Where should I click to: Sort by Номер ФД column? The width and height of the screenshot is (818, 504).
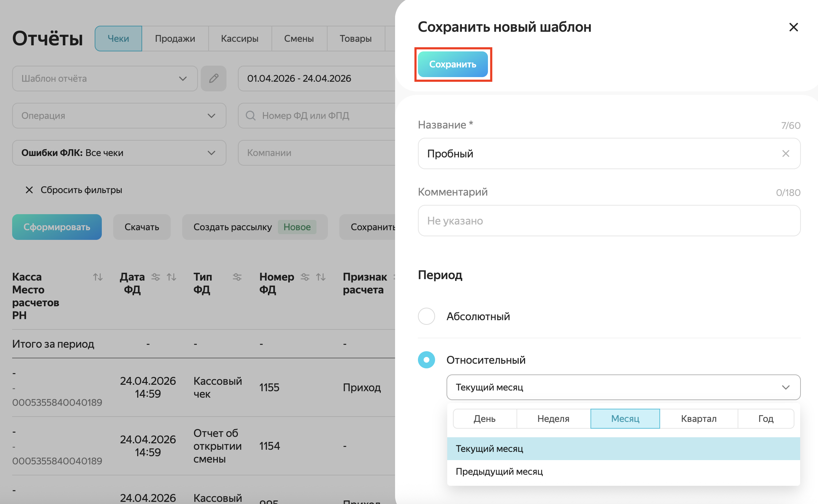point(321,277)
